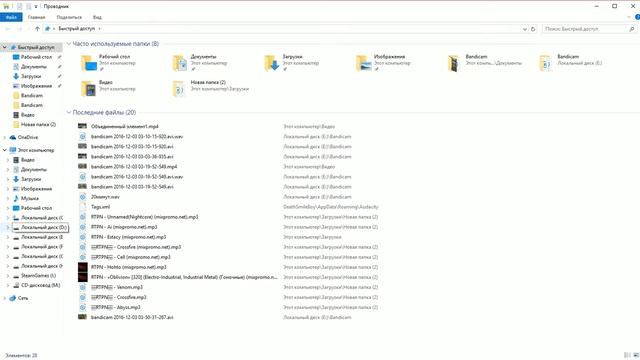Screen dimensions: 640x360
Task: Collapse the Часто используемые папки section
Action: (69, 44)
